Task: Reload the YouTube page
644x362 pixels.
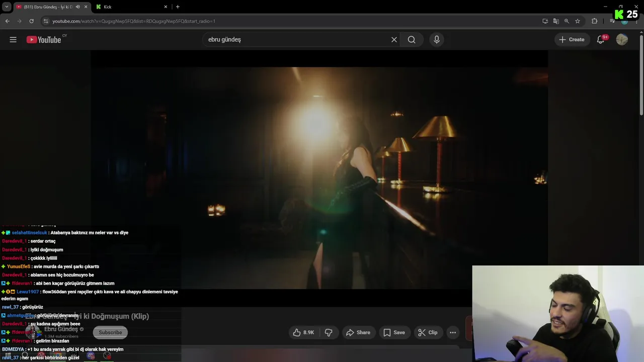Action: click(31, 21)
